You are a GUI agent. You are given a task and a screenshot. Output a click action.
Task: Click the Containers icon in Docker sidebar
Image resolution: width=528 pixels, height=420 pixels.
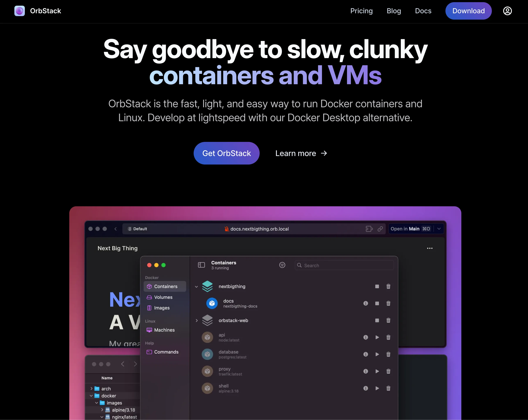pyautogui.click(x=150, y=286)
